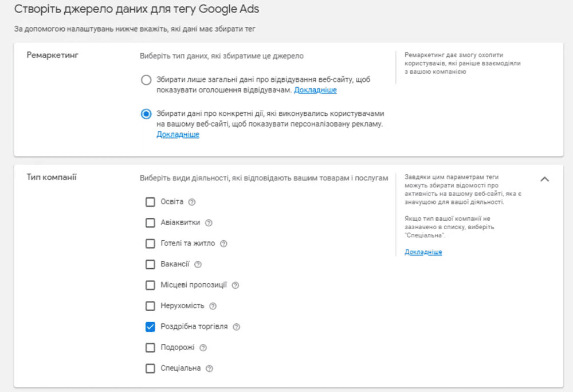The image size is (573, 392).
Task: Open help icon next to Освіта
Action: tap(192, 202)
